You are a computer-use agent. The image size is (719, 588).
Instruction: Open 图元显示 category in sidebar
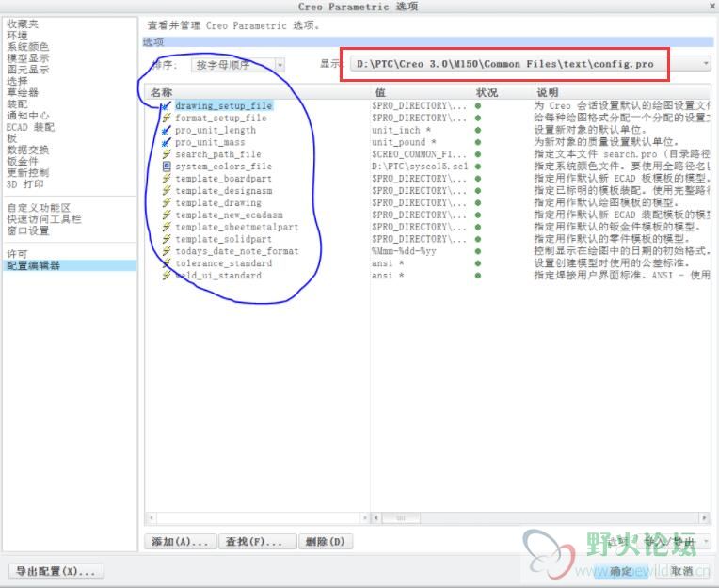[27, 70]
